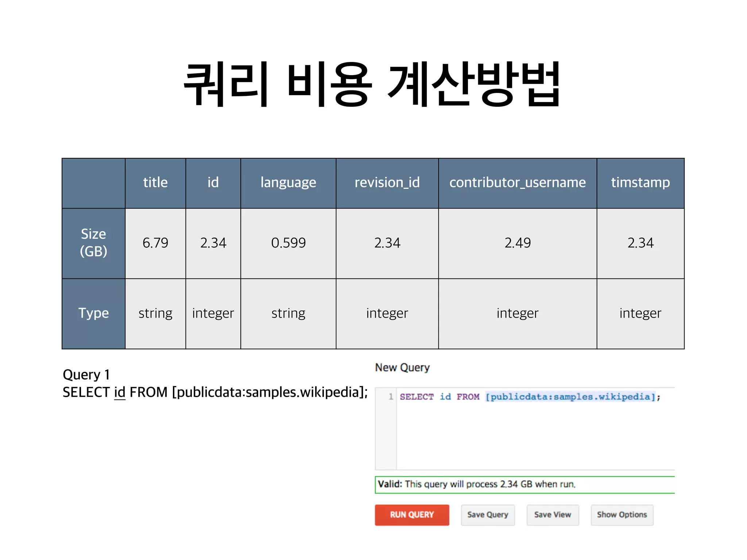747x560 pixels.
Task: Click the 6.79 size cell
Action: click(155, 243)
